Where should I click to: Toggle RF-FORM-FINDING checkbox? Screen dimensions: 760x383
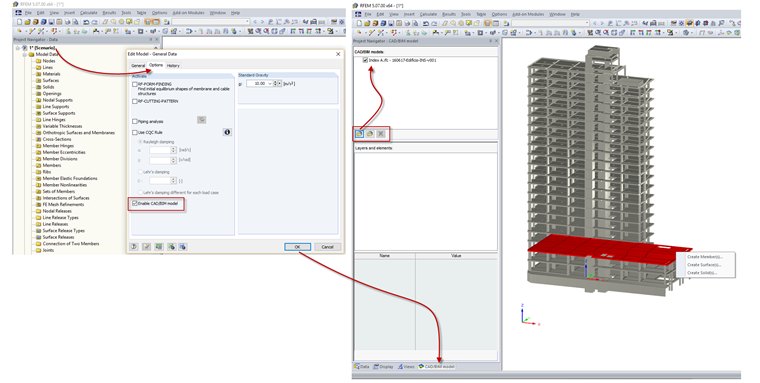tap(135, 84)
